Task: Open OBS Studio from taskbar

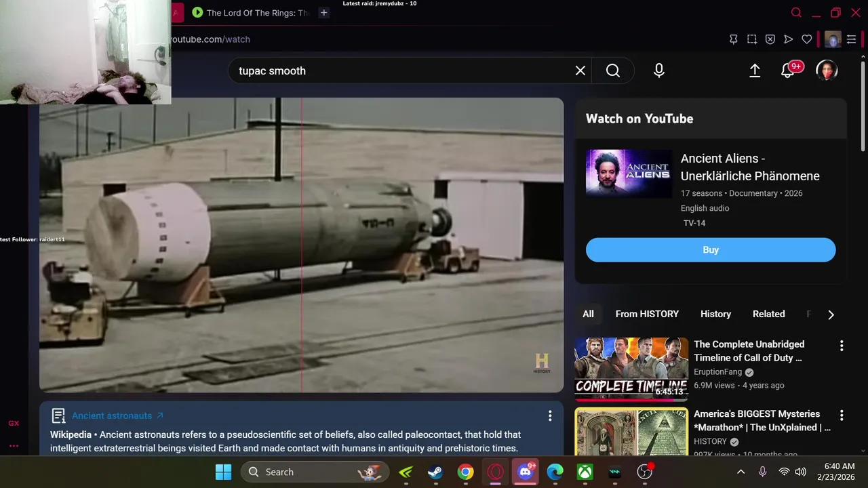Action: (645, 472)
